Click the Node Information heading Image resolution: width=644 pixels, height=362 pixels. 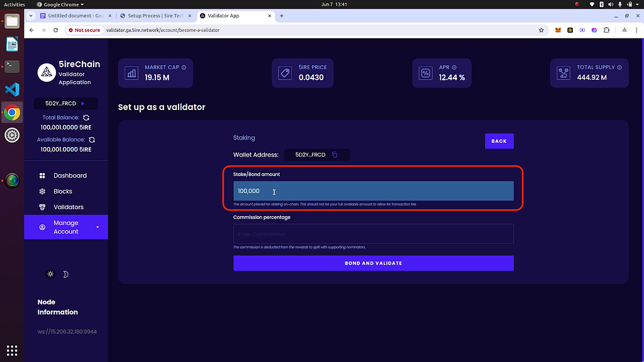(x=57, y=307)
